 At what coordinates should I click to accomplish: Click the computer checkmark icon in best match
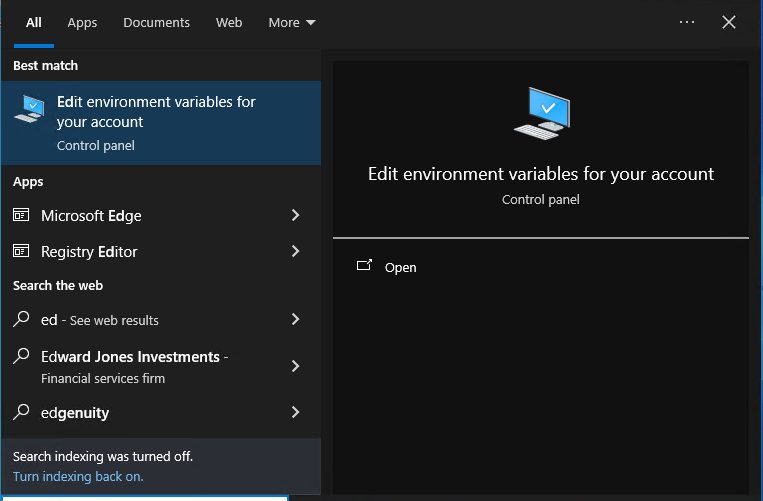30,108
